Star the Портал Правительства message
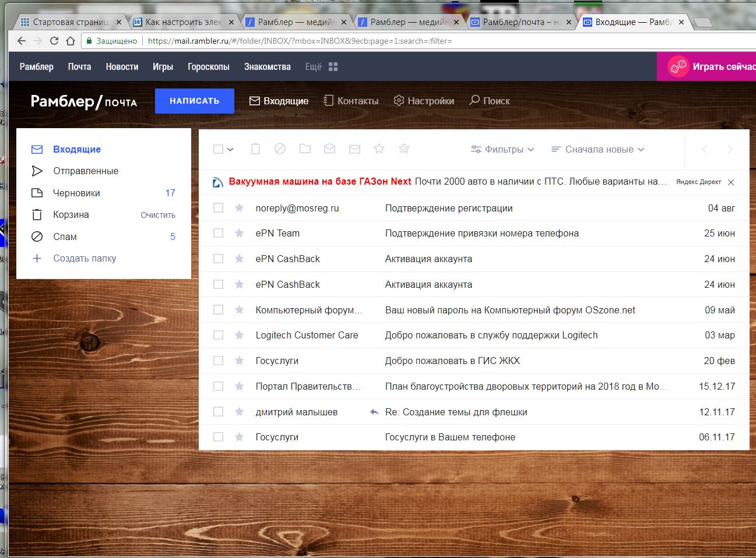 (x=239, y=386)
